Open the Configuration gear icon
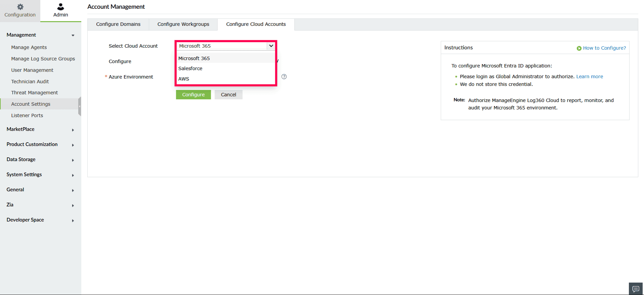644x295 pixels. click(20, 7)
